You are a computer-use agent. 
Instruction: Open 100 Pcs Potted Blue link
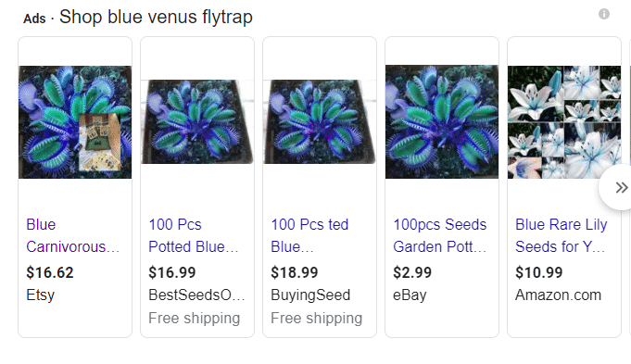pyautogui.click(x=194, y=235)
